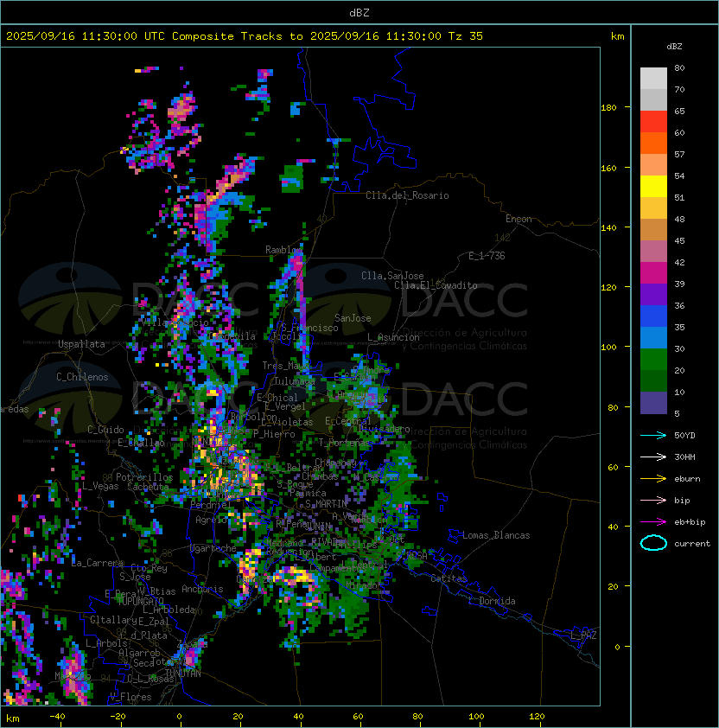The height and width of the screenshot is (728, 719).
Task: Click the magenta eb+bip arrow in legend
Action: 653,522
